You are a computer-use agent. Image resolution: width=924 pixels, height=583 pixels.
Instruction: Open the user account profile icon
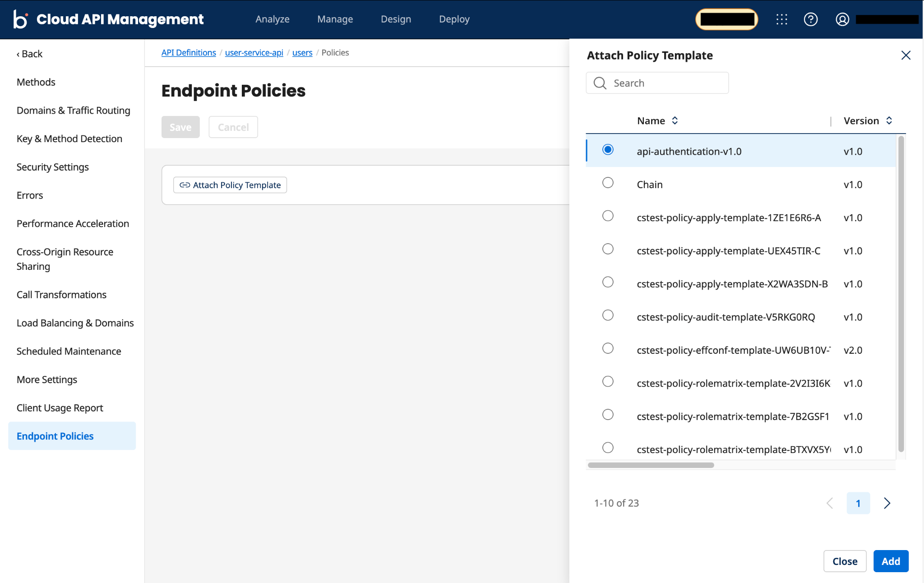point(842,19)
